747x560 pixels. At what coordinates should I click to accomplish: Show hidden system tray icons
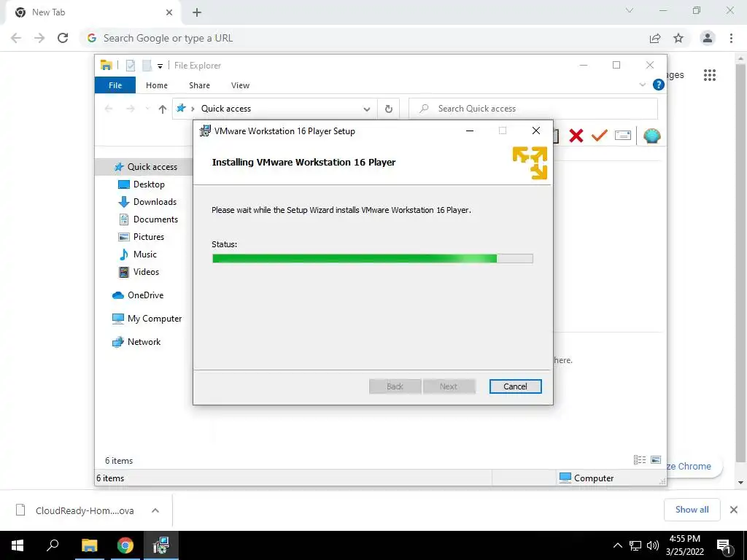(617, 545)
